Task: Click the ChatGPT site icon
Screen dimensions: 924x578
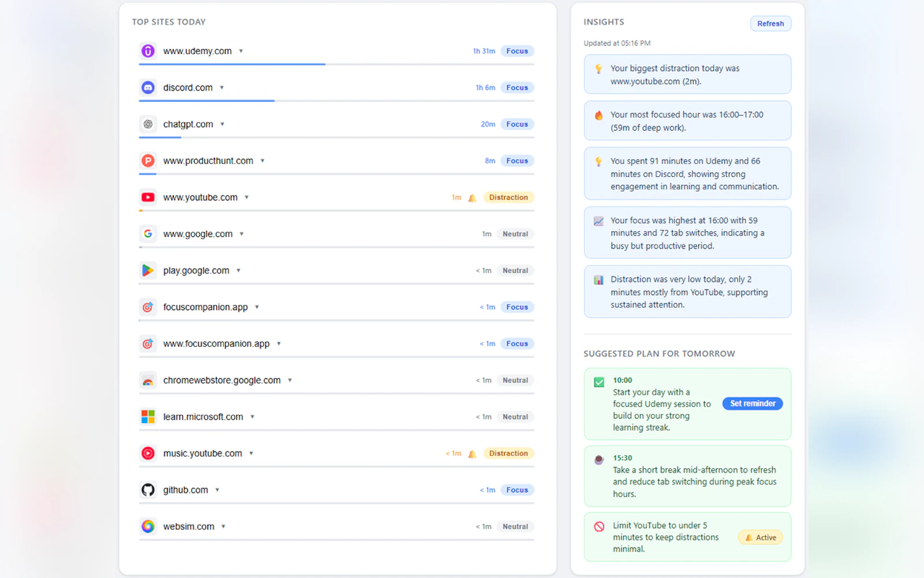Action: click(x=148, y=124)
